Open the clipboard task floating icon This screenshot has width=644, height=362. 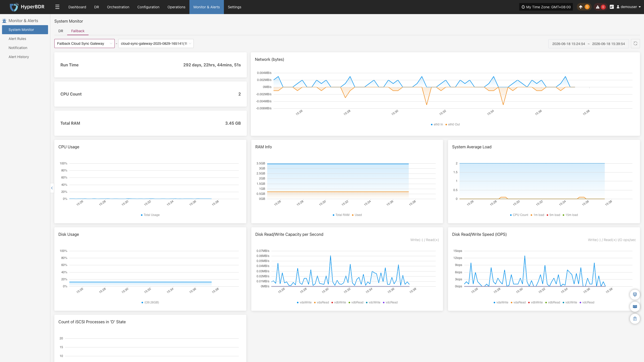(x=635, y=319)
